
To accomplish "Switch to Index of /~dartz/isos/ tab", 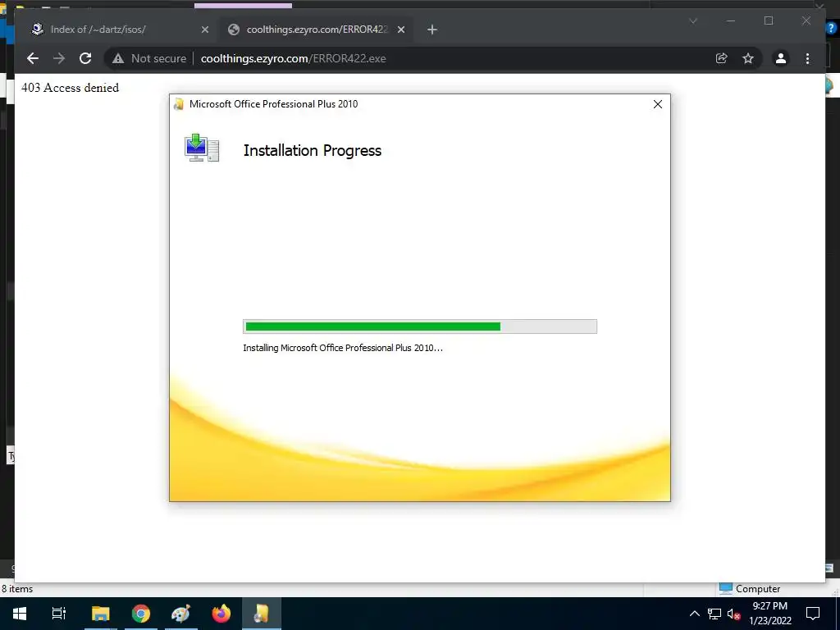I will (x=119, y=30).
